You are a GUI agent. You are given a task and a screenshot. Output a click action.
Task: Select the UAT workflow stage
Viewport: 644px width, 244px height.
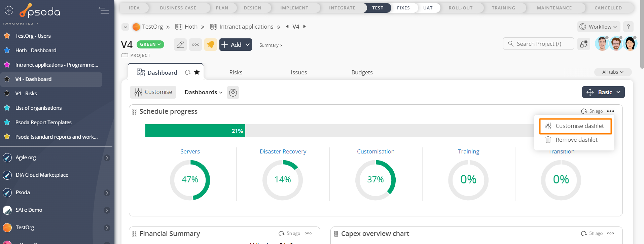(x=428, y=8)
